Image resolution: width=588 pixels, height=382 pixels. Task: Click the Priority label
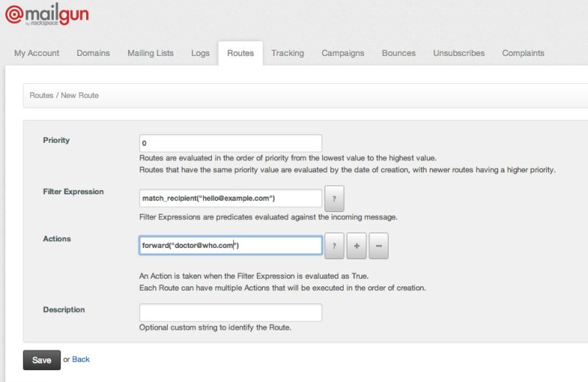[x=56, y=140]
